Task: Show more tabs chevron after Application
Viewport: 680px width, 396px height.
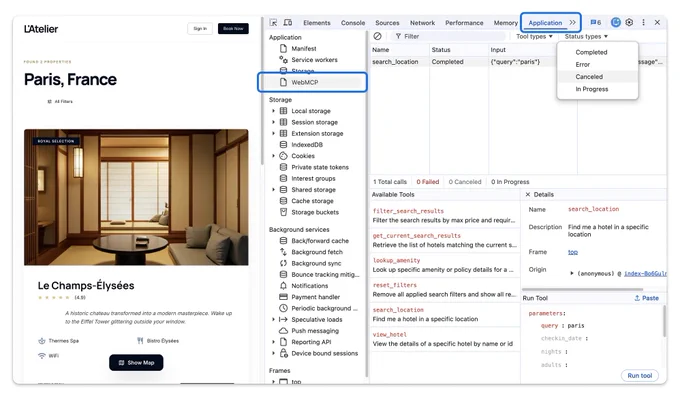Action: click(x=572, y=23)
